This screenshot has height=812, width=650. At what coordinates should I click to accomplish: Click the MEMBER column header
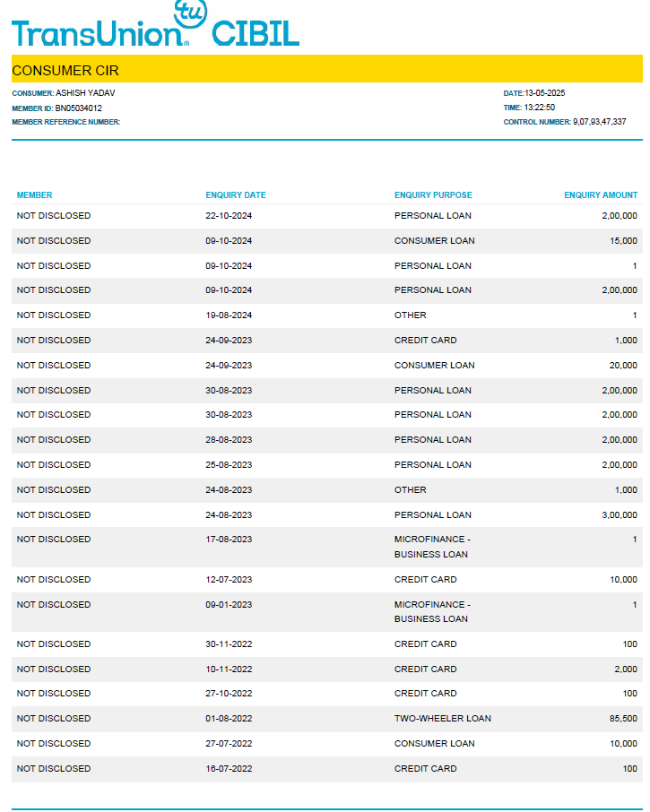pyautogui.click(x=34, y=195)
